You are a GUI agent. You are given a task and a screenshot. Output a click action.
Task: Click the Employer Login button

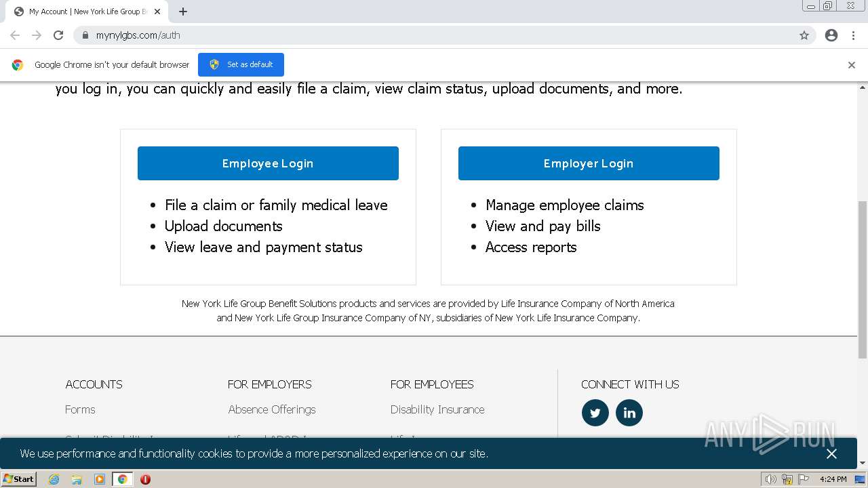(x=589, y=163)
